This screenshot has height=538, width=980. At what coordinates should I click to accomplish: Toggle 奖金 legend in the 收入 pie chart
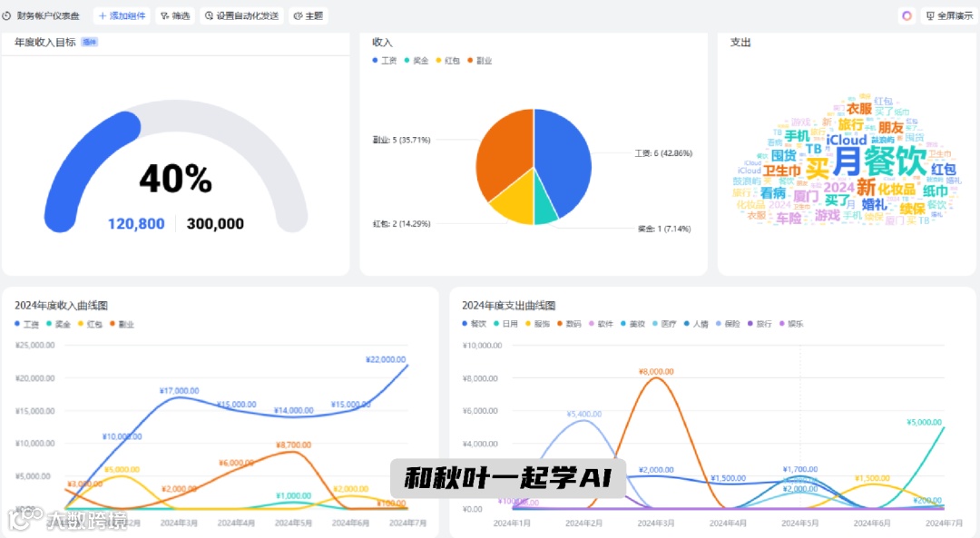[x=416, y=61]
